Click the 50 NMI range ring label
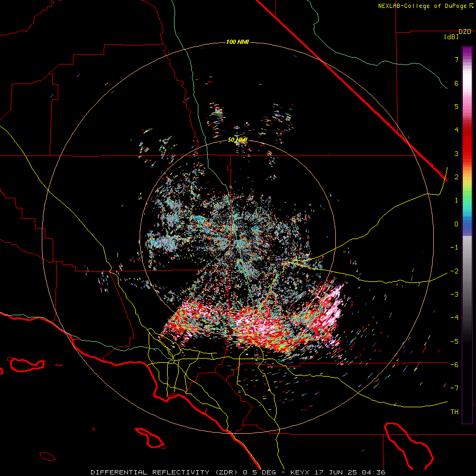Screen dimensions: 476x476 237,140
